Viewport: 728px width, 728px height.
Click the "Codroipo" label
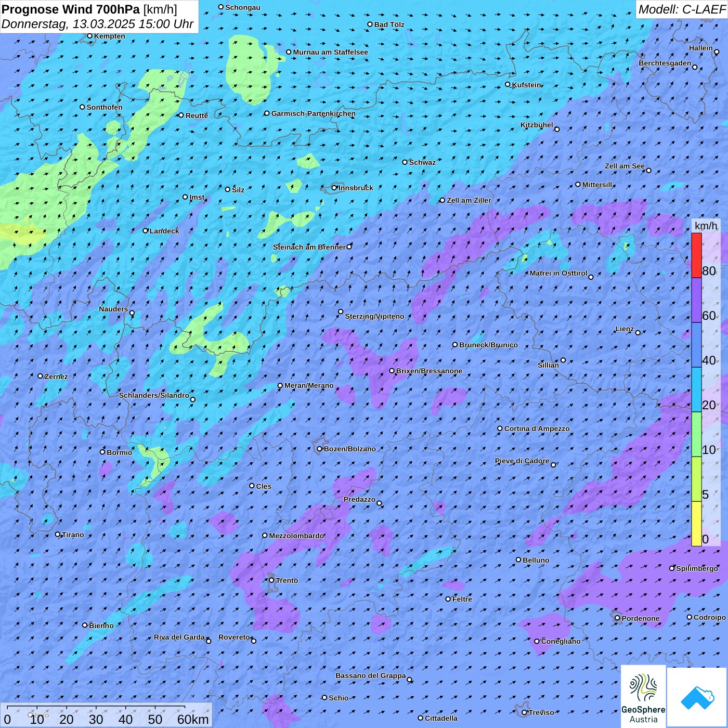710,617
